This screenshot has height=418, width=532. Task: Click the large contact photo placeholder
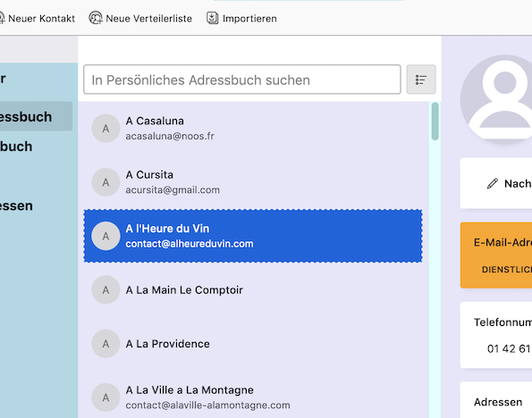[496, 99]
